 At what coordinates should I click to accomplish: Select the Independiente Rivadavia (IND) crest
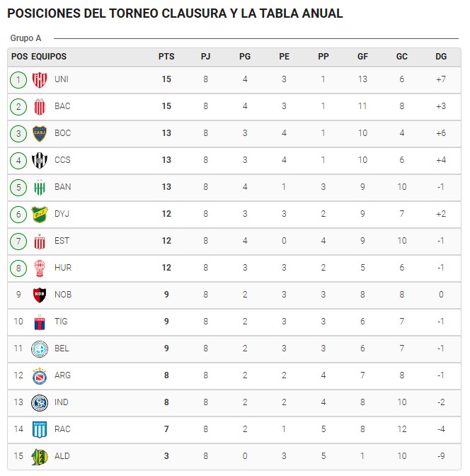pos(40,403)
